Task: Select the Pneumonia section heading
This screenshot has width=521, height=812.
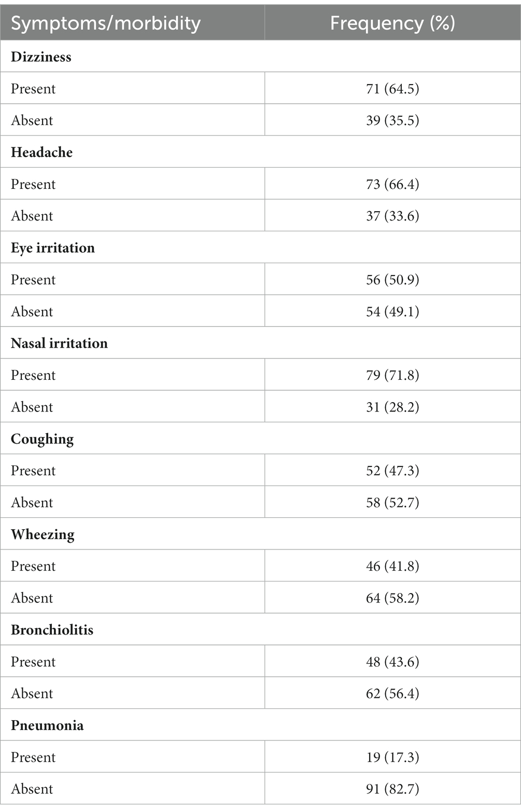Action: (x=47, y=725)
